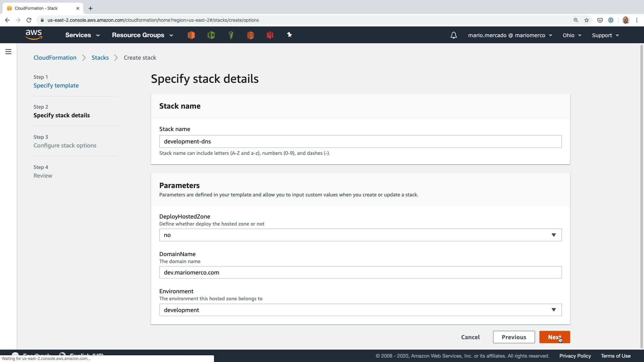Click the Stacks breadcrumb link
Viewport: 644px width, 362px height.
click(x=100, y=58)
